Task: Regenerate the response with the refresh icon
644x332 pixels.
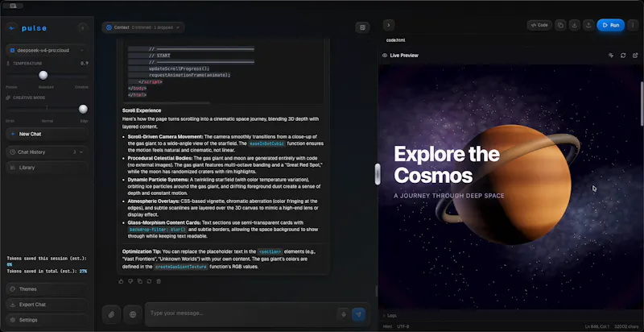Action: click(149, 281)
